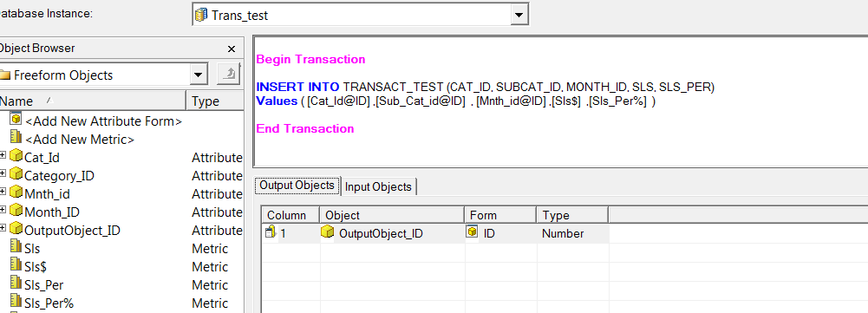Select the Sls_Per metric name
Viewport: 868px width, 313px height.
pyautogui.click(x=43, y=285)
